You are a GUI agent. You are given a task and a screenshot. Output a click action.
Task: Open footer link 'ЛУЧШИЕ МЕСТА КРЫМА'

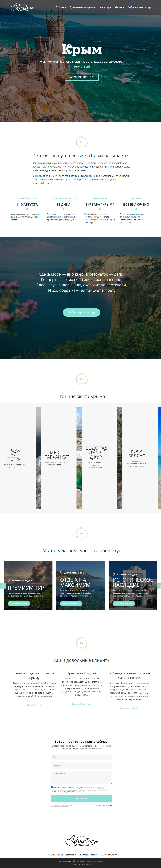(x=67, y=855)
